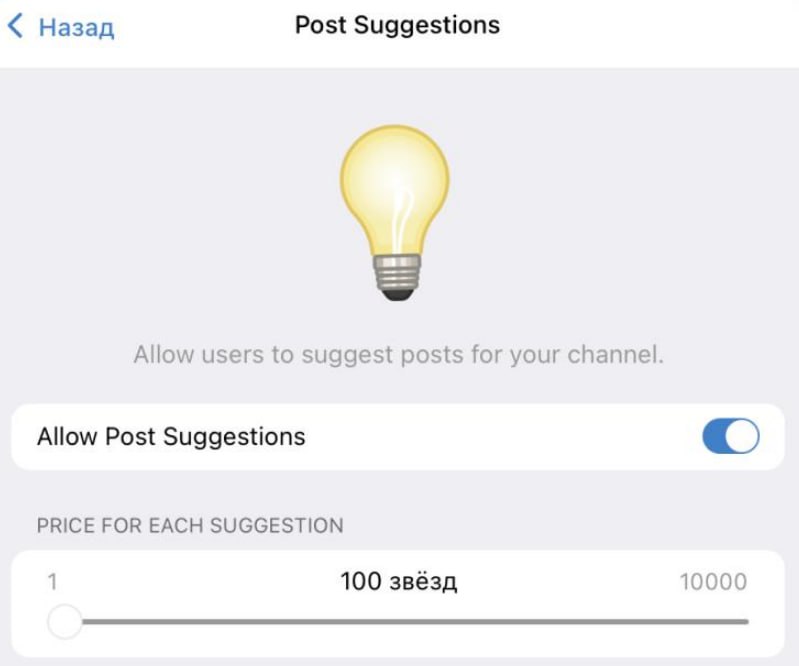Click the price slider's round handle

(64, 623)
